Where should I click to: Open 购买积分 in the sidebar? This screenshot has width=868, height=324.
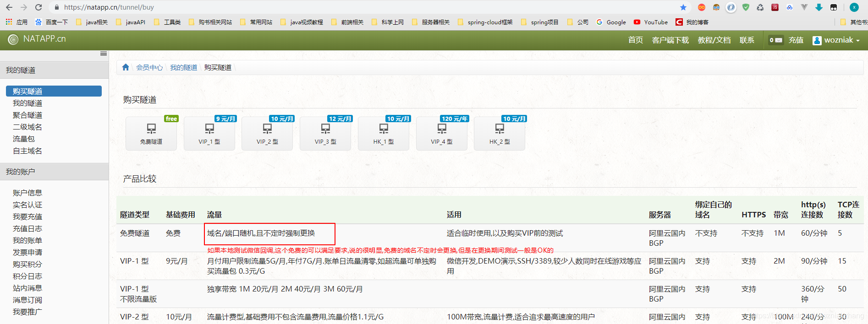click(x=27, y=265)
